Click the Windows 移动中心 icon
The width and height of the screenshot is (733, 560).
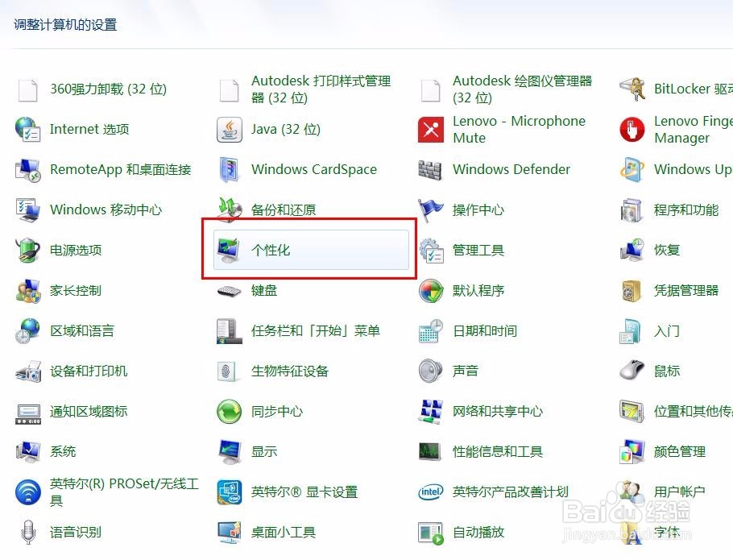click(27, 209)
